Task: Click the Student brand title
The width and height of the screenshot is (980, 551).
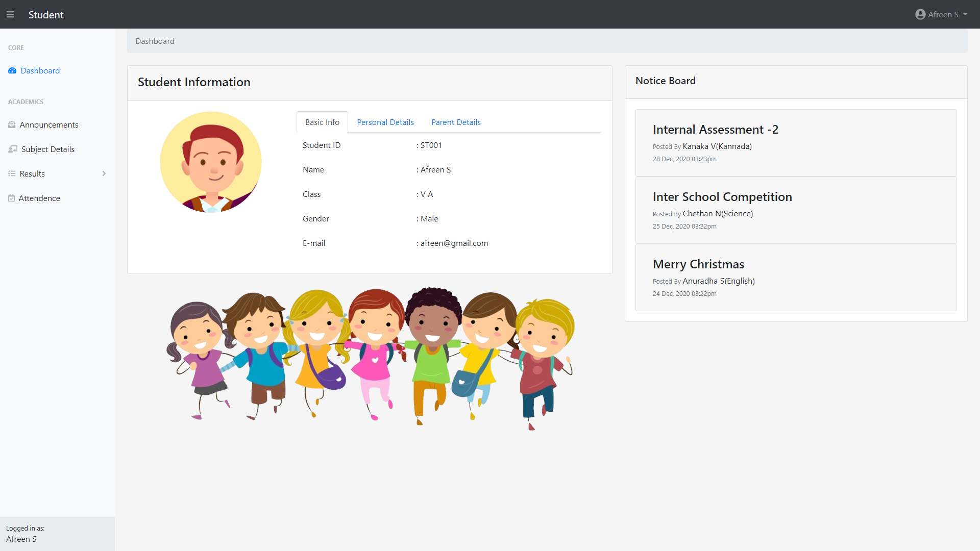Action: [x=46, y=15]
